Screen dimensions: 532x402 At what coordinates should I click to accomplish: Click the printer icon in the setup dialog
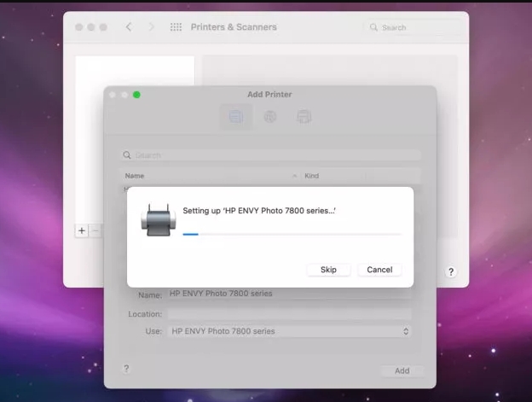coord(159,220)
